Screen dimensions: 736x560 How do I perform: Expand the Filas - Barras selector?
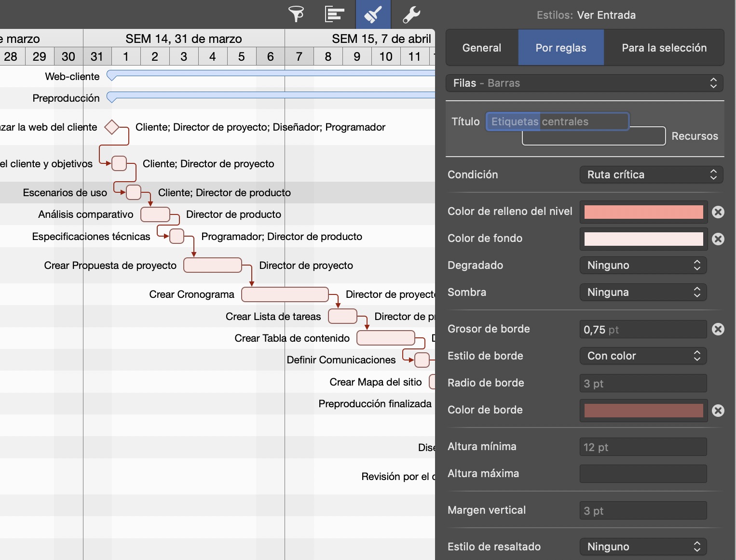(x=584, y=83)
